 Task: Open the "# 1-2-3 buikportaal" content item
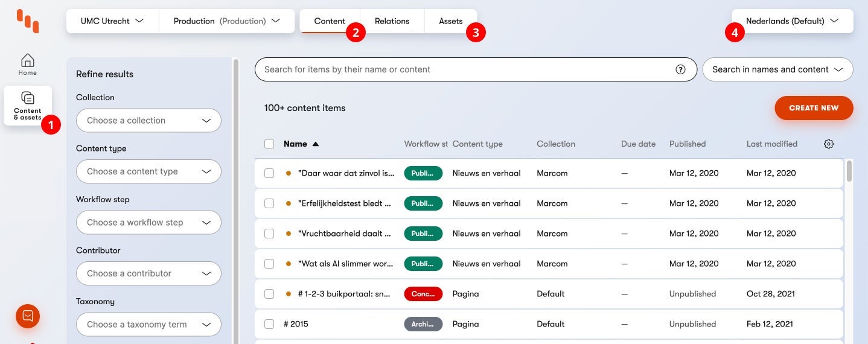pyautogui.click(x=345, y=294)
